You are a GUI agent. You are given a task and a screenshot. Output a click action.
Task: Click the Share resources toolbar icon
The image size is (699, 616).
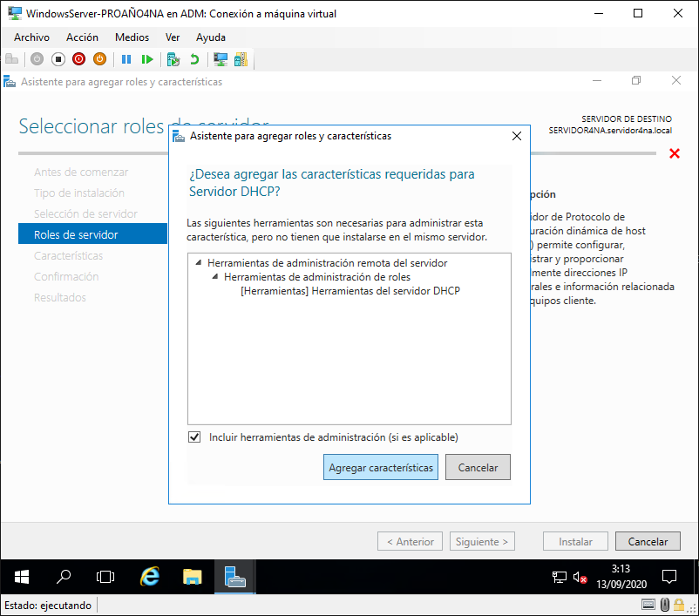[241, 59]
